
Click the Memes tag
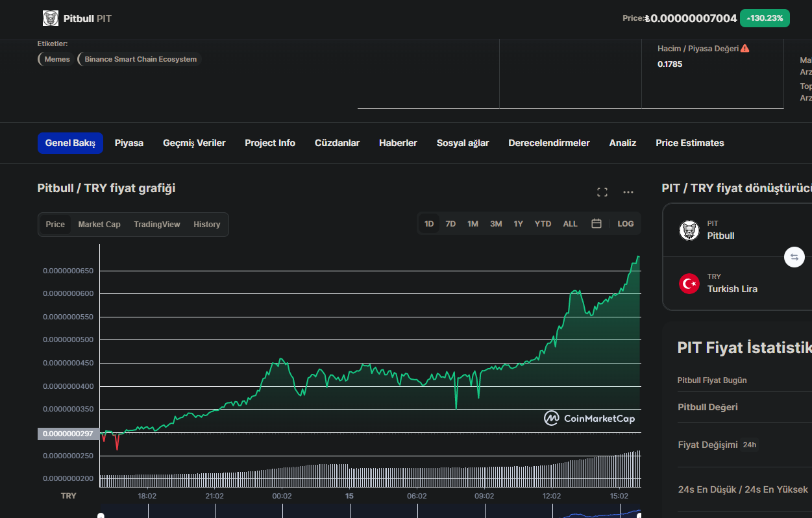click(56, 59)
